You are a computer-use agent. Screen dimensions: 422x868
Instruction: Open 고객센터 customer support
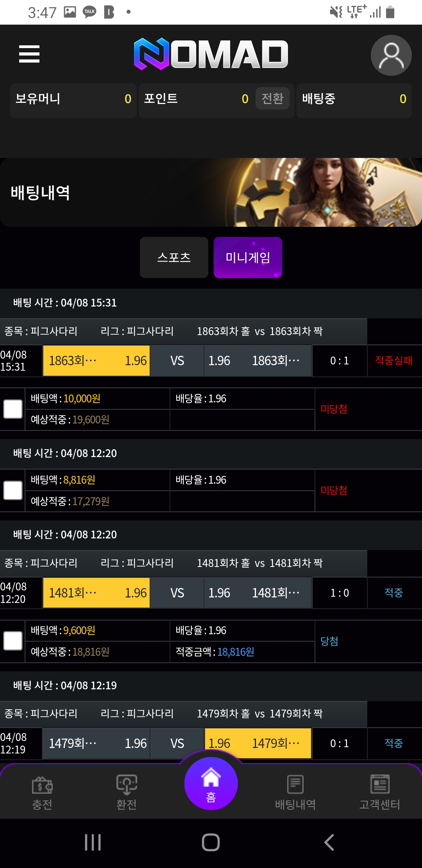pyautogui.click(x=380, y=792)
